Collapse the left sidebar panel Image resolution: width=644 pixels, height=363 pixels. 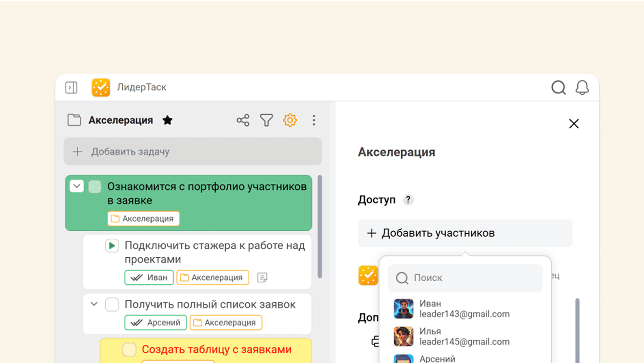click(71, 88)
